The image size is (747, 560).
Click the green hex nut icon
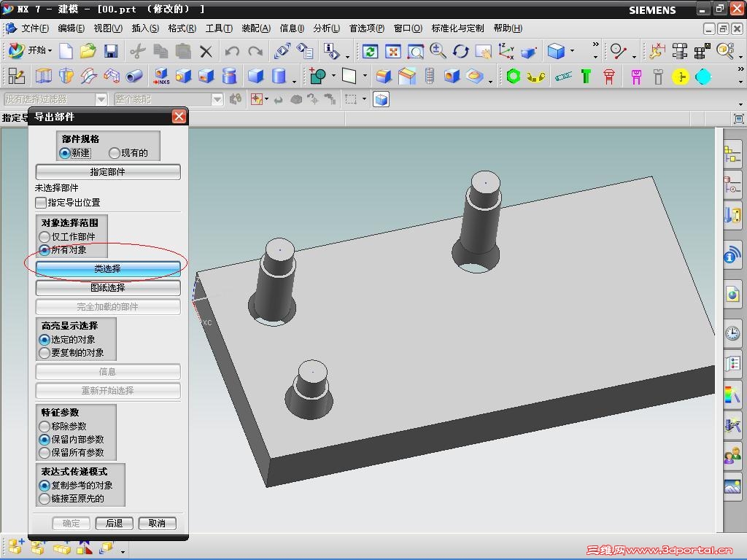coord(514,77)
